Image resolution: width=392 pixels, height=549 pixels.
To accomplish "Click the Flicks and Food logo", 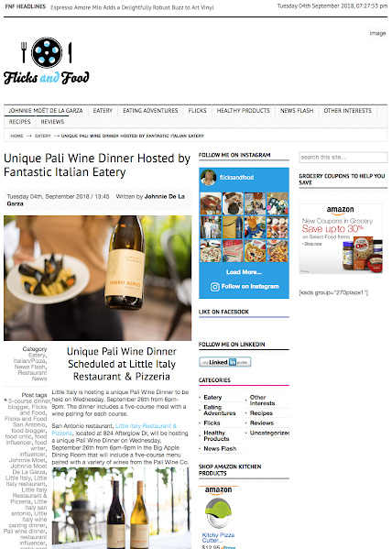I will tap(46, 60).
